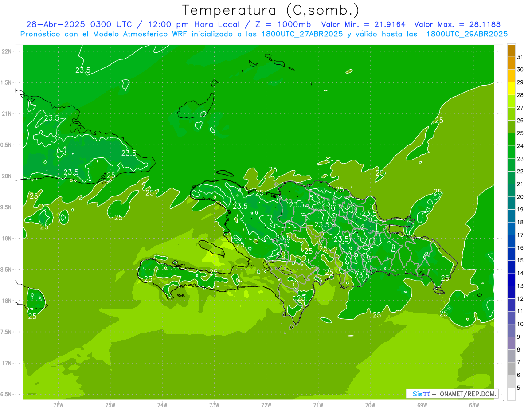This screenshot has height=411, width=532.
Task: Click the init time '1800UTC_27ABR2025'
Action: tap(301, 34)
